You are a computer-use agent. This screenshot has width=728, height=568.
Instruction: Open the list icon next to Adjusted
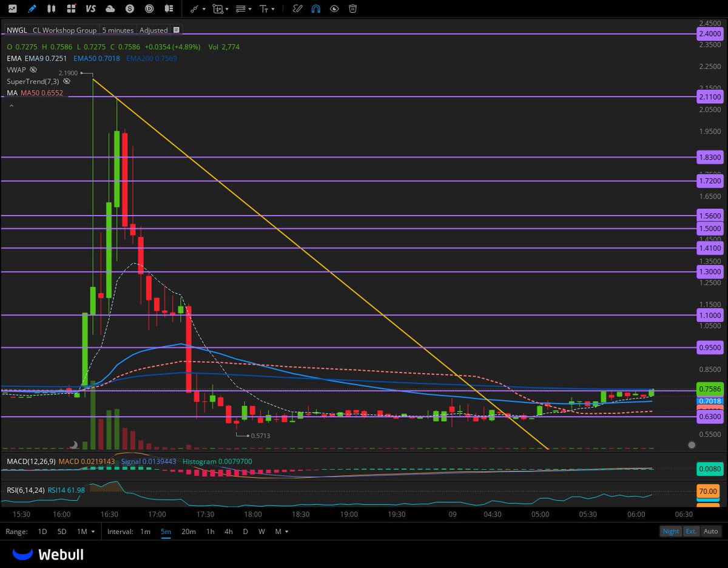click(x=176, y=30)
